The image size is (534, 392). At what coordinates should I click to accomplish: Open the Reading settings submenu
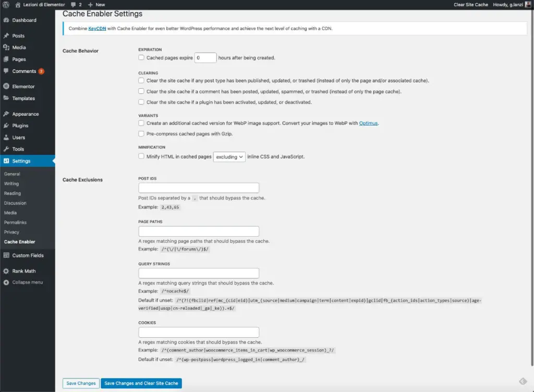(x=13, y=193)
